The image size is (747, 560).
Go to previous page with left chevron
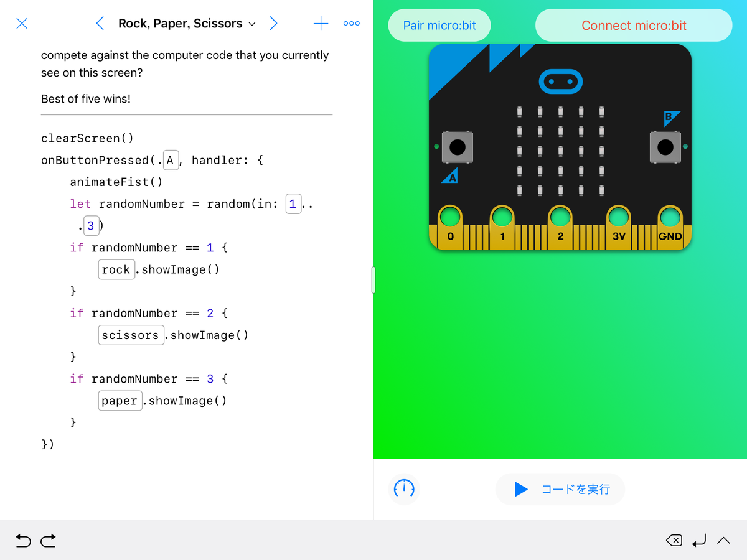click(100, 24)
